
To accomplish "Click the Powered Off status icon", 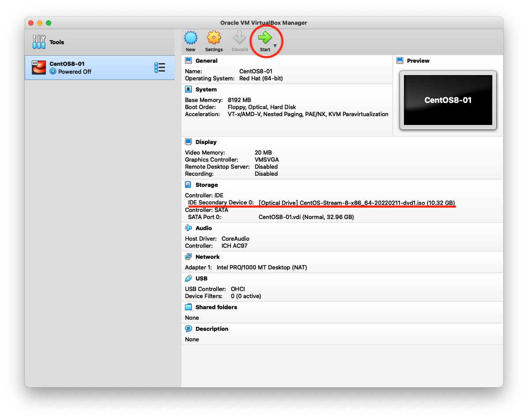I will click(x=53, y=72).
